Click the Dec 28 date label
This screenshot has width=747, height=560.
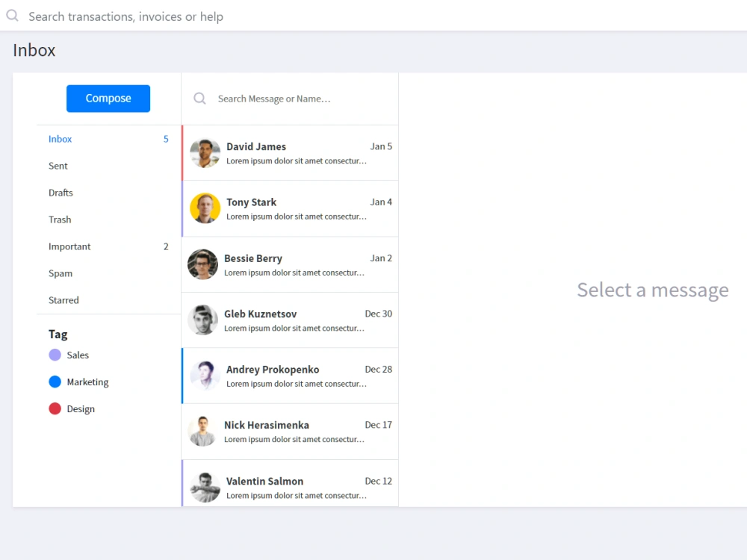(378, 370)
